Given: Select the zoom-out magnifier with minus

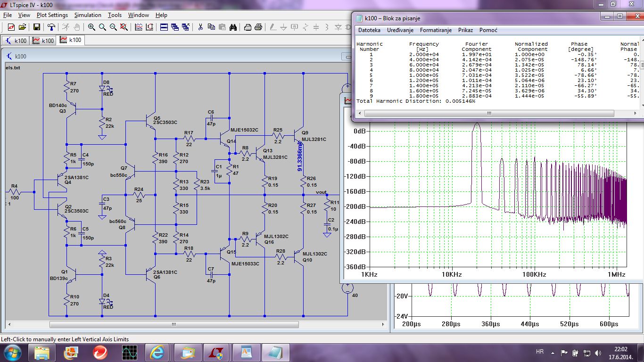Looking at the screenshot, I should [x=113, y=27].
